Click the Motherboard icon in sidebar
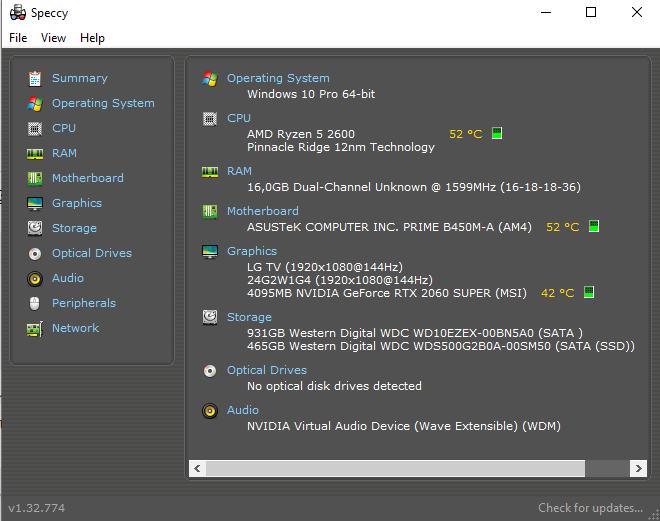 click(35, 178)
